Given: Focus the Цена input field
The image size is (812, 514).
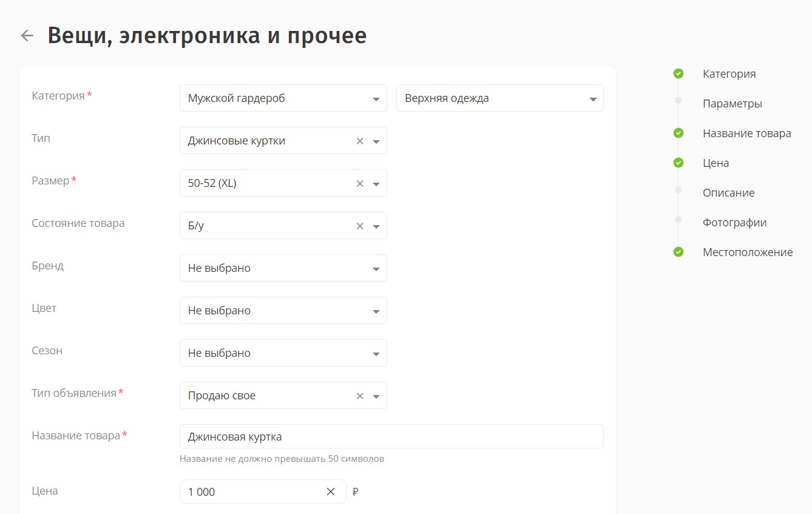Looking at the screenshot, I should point(263,492).
